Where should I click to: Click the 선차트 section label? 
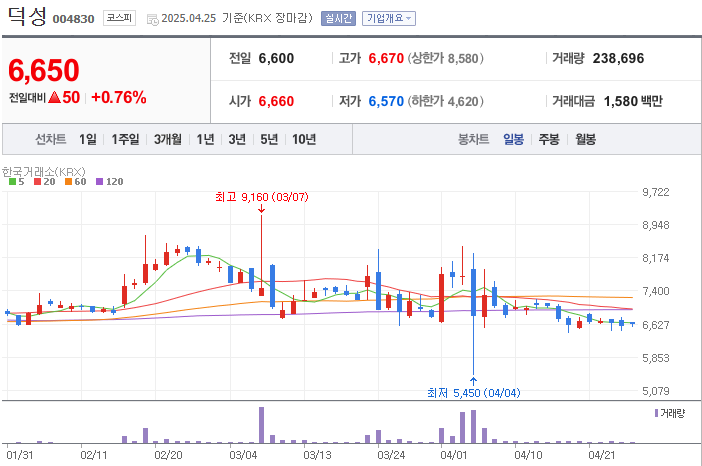pos(51,139)
